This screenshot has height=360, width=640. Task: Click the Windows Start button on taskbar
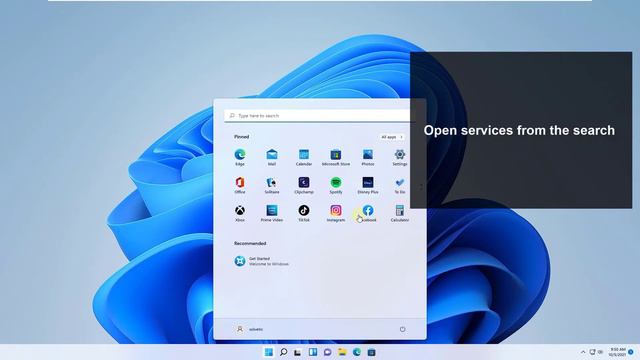point(269,352)
